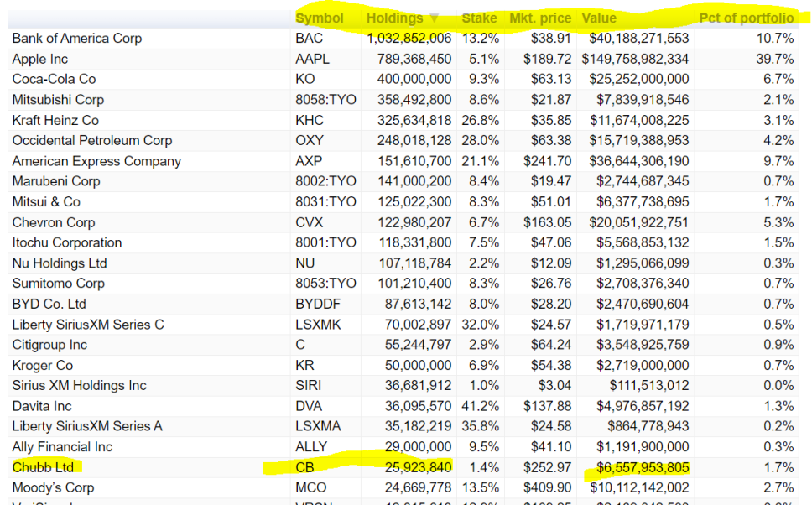Click the 41.2% stake cell

[x=481, y=406]
